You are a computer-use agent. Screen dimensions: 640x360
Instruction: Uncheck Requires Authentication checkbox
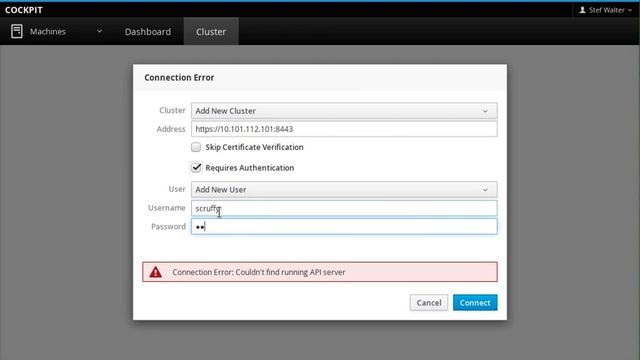click(x=196, y=168)
